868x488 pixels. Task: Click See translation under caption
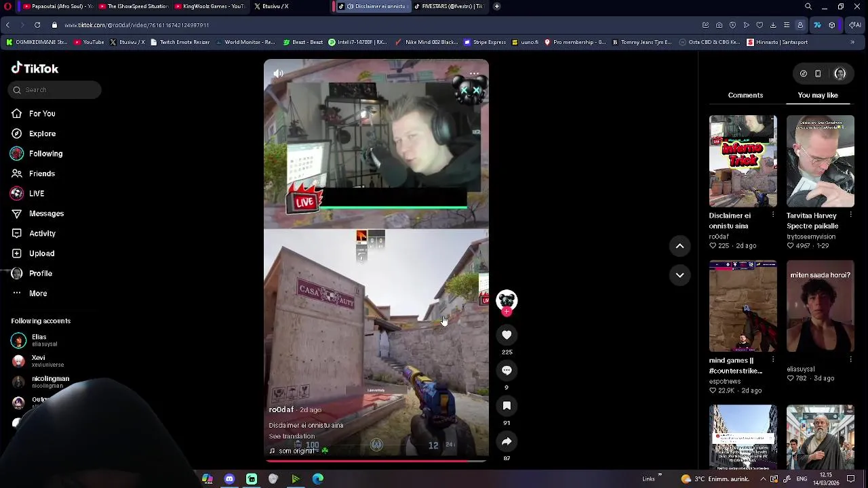tap(292, 436)
